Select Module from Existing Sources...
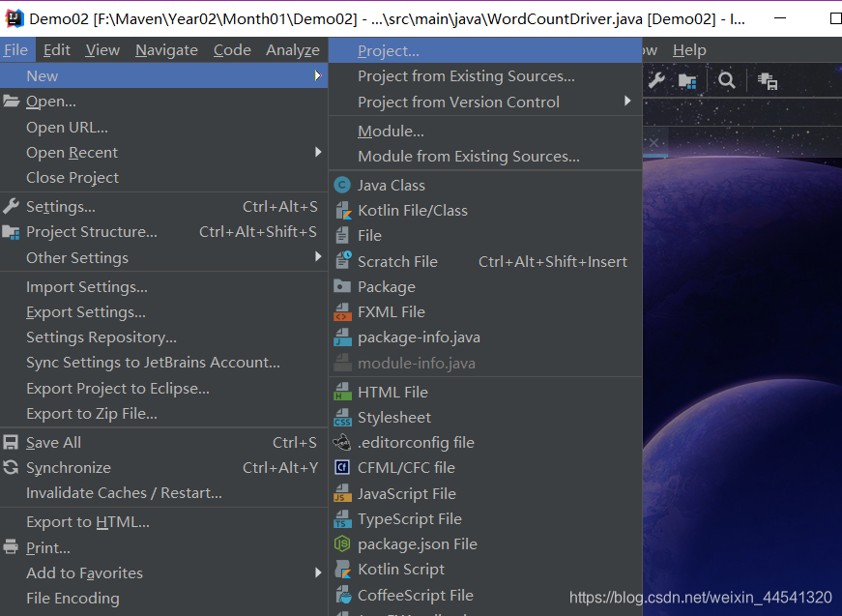Screen dimensions: 842x616 point(485,157)
